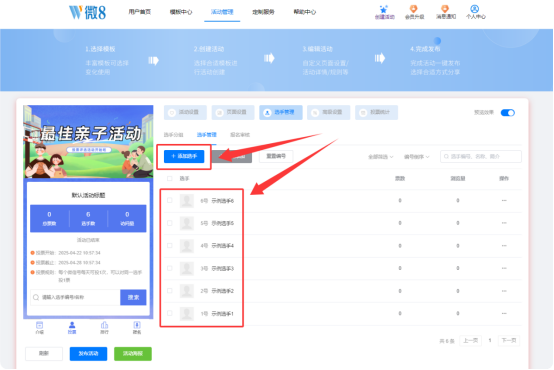Screen dimensions: 554x370
Task: Click avatar of 2号 示例选手2
Action: [x=187, y=291]
